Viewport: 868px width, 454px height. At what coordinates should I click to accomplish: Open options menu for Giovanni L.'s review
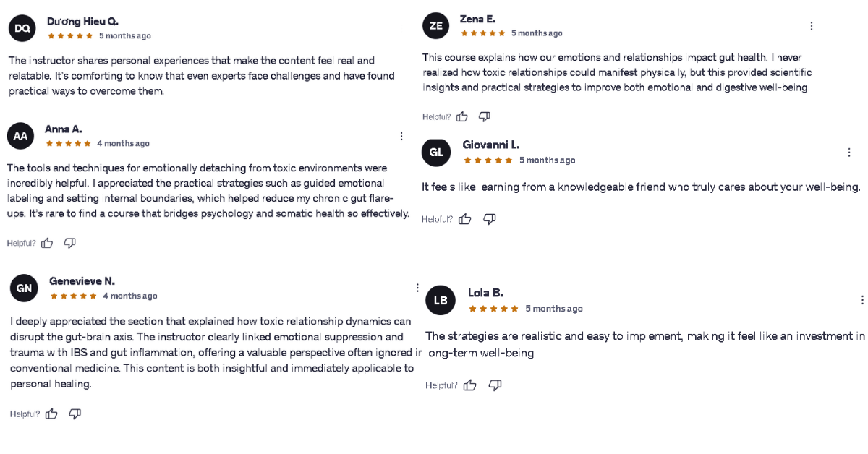pos(849,153)
